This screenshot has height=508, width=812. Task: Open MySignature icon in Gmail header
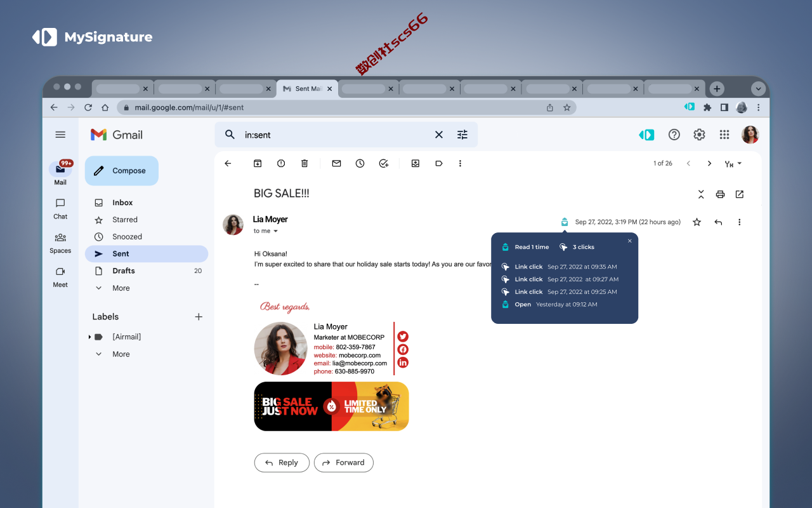(x=646, y=135)
